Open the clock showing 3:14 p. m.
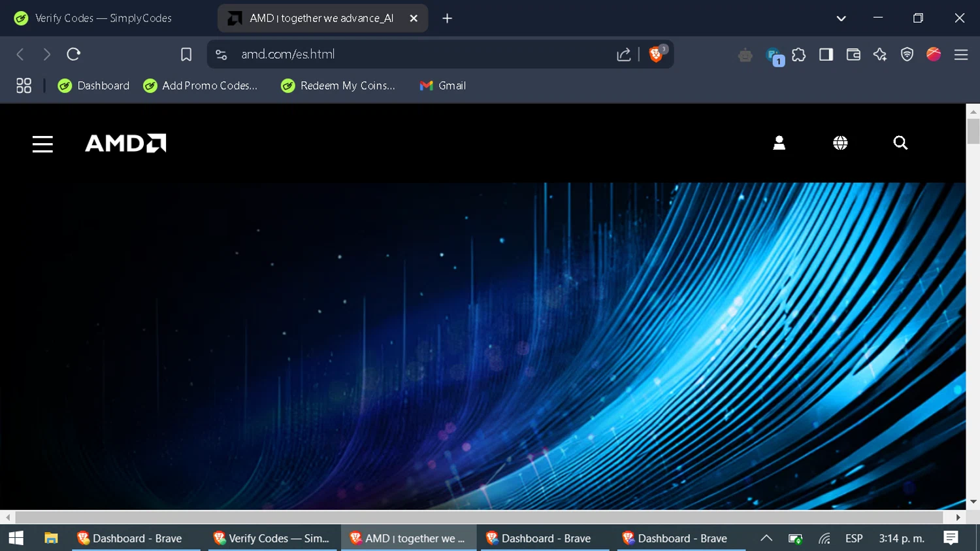The image size is (980, 551). click(x=902, y=538)
